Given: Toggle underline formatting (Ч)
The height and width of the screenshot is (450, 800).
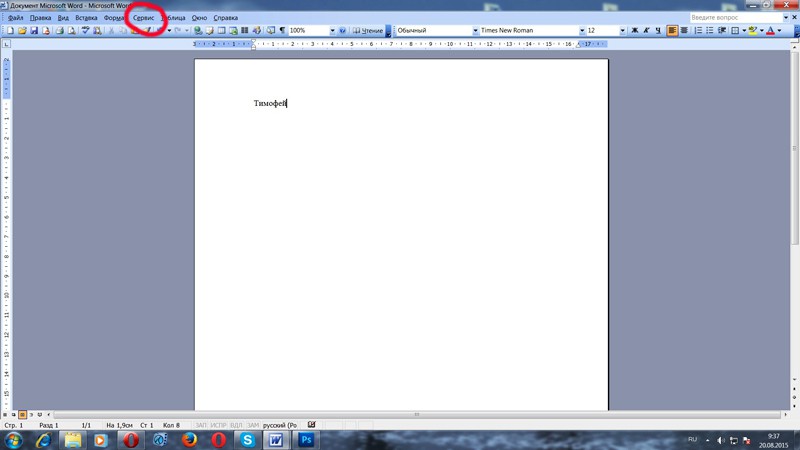Looking at the screenshot, I should pos(658,31).
